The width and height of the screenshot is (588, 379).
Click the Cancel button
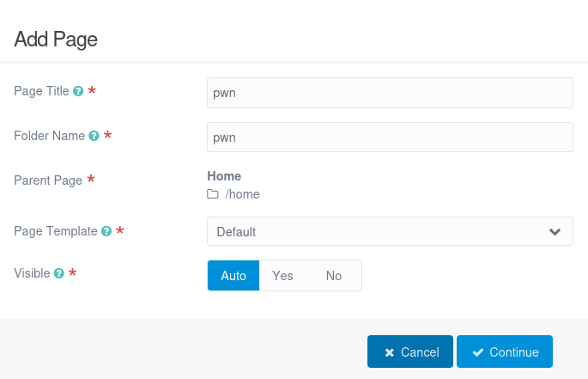click(410, 351)
